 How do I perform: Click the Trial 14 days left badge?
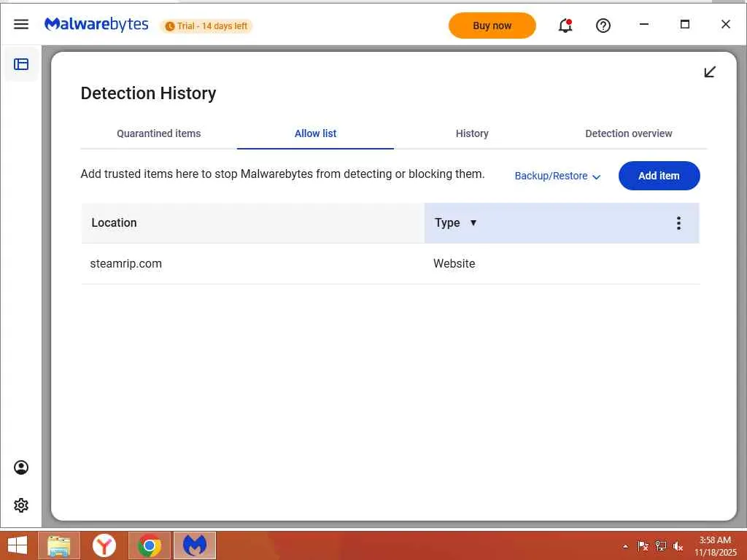pyautogui.click(x=206, y=26)
